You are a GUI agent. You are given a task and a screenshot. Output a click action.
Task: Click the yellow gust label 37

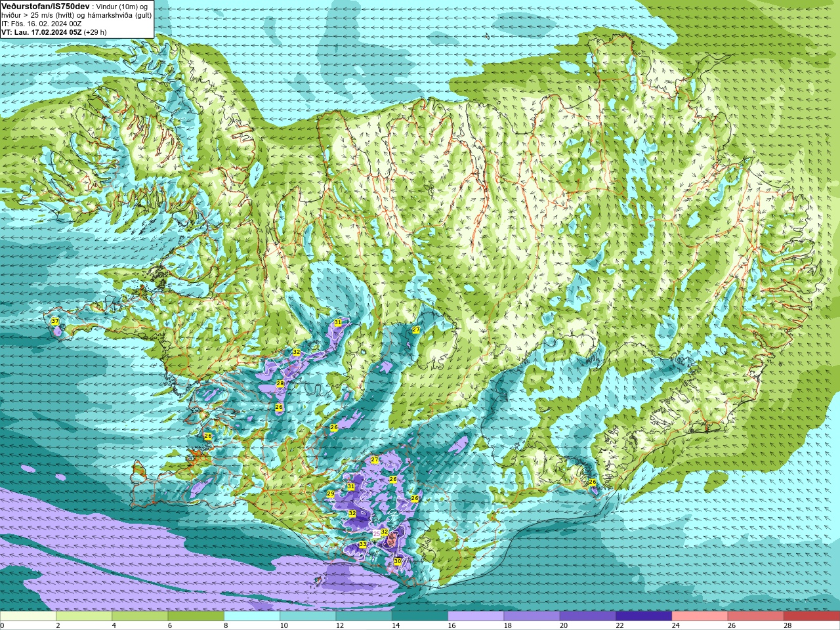click(x=55, y=322)
